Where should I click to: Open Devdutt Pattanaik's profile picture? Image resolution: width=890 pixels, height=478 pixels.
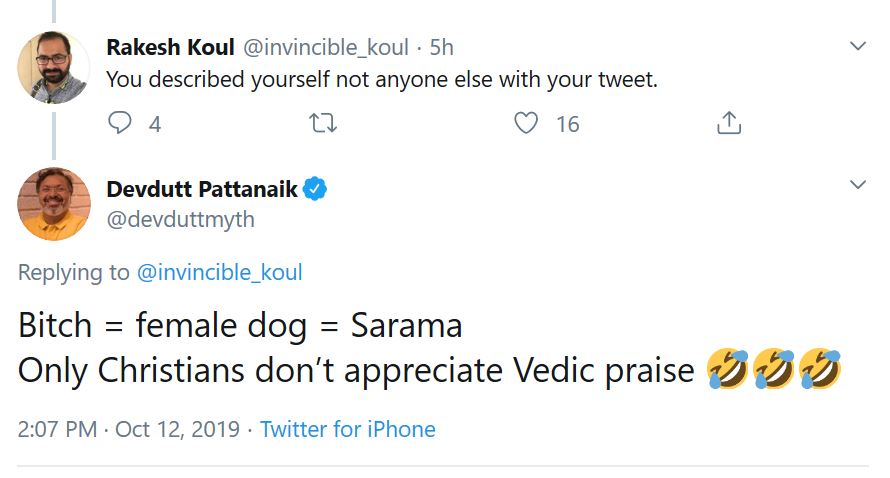[54, 204]
